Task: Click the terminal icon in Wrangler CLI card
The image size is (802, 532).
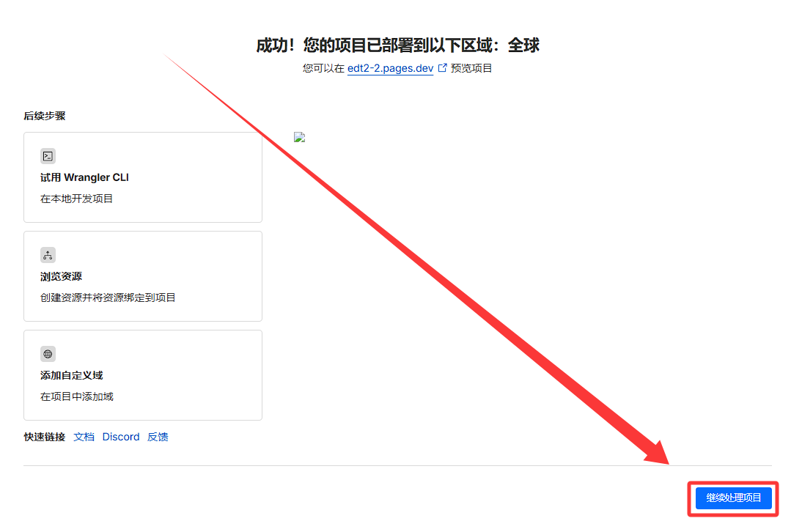Action: [x=48, y=156]
